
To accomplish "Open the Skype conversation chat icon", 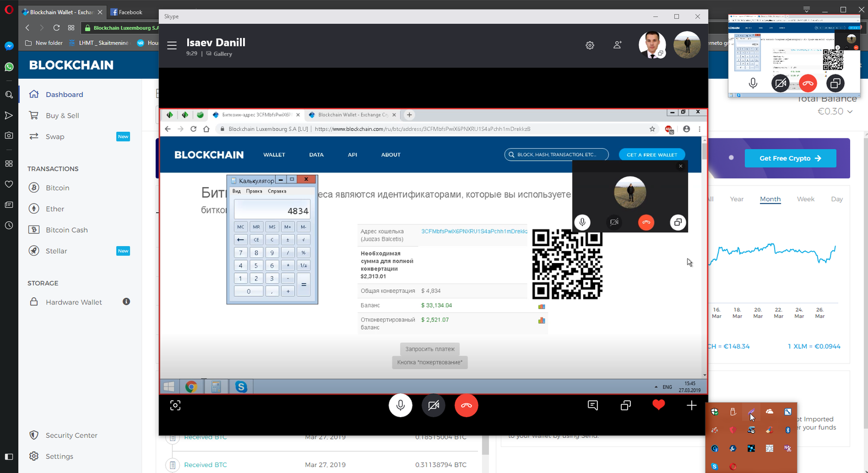I will 593,405.
